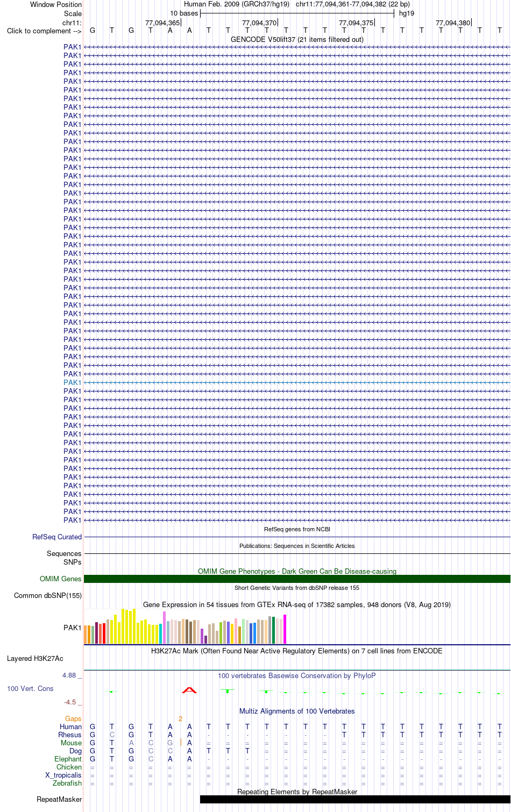
Task: Click the 'chr11:' ruler label
Action: (x=72, y=23)
